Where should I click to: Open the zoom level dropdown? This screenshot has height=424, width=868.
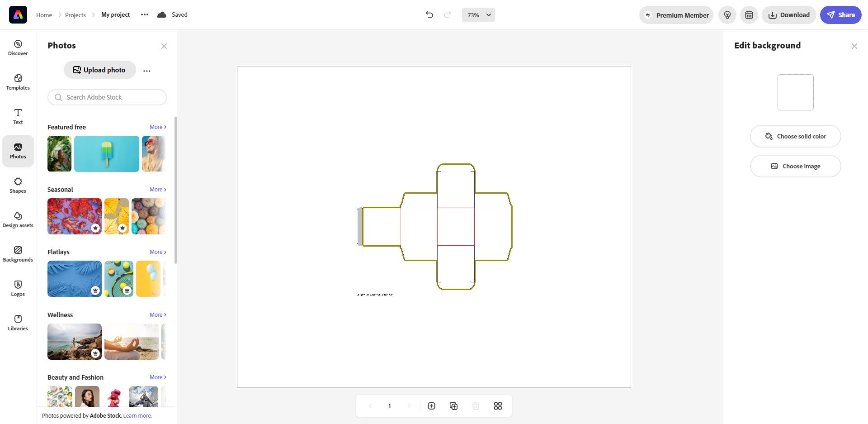click(478, 14)
